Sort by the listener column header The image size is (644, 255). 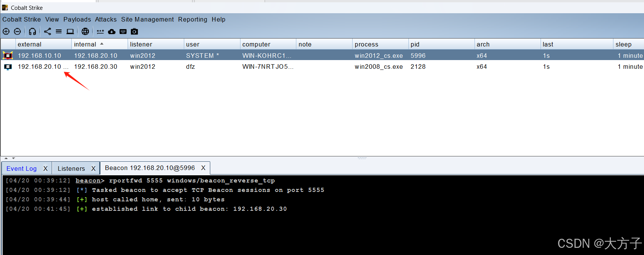pos(156,44)
